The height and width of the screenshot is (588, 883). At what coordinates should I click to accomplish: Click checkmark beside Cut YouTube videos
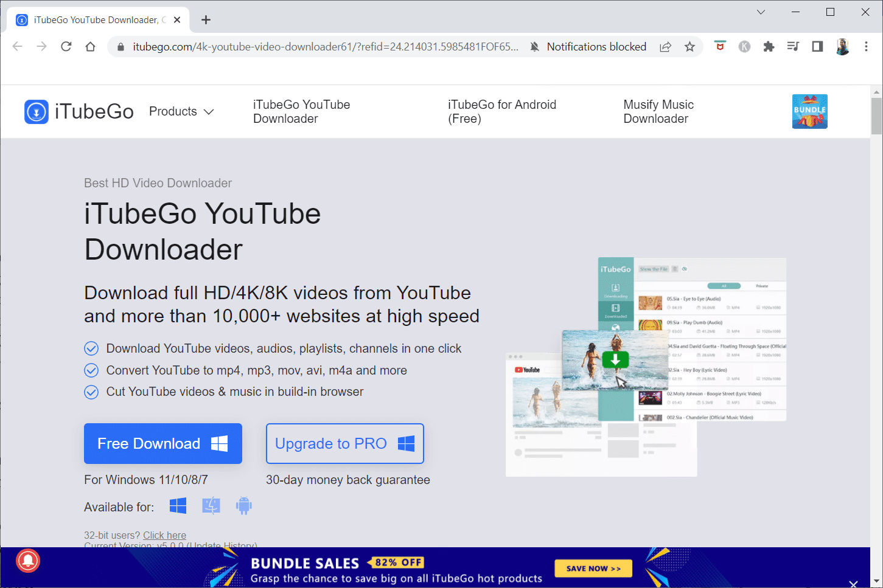point(91,392)
